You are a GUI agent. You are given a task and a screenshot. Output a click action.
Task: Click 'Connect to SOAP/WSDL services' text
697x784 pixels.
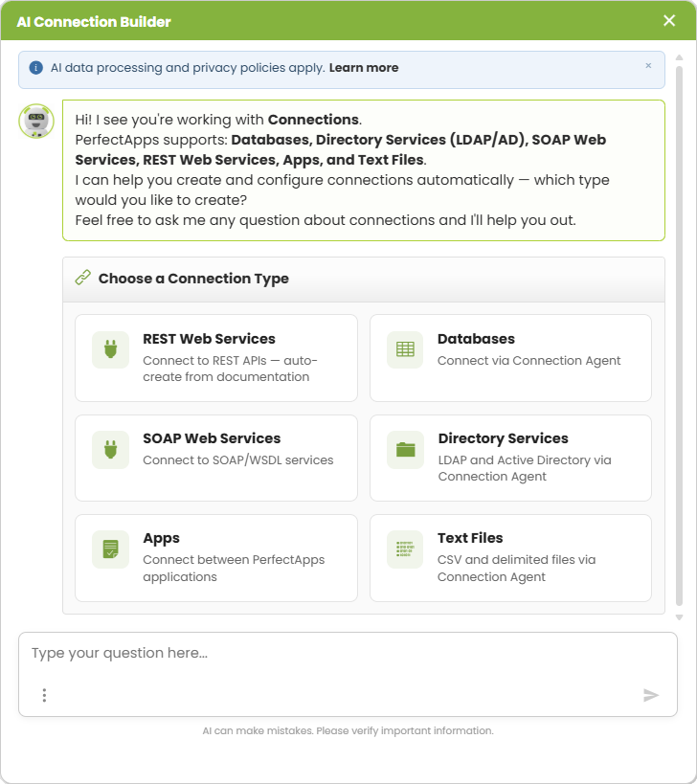coord(238,460)
